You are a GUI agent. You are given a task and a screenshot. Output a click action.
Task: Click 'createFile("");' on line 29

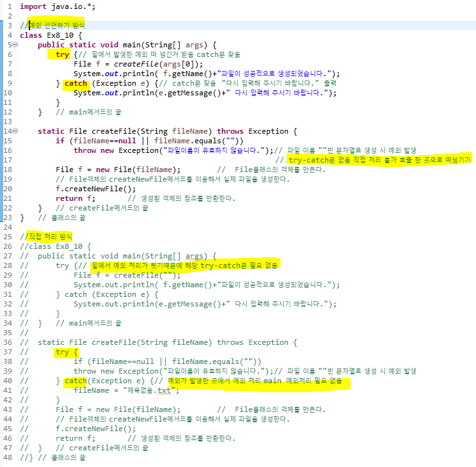click(147, 275)
